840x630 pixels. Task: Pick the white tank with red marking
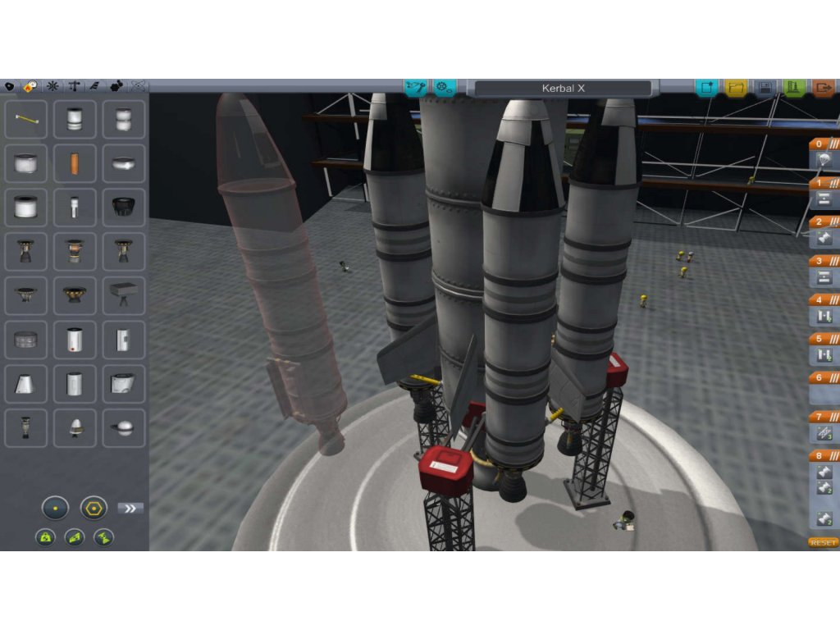click(x=75, y=340)
